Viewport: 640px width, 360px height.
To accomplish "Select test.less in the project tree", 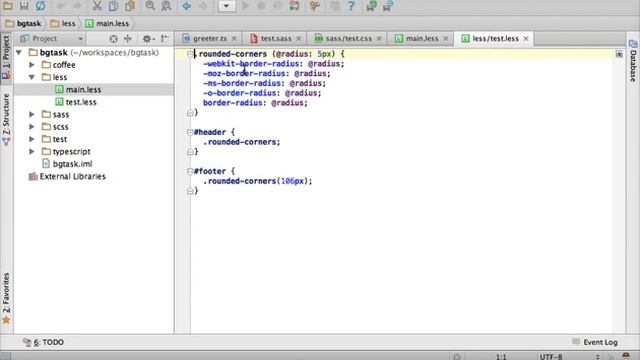I will click(94, 102).
